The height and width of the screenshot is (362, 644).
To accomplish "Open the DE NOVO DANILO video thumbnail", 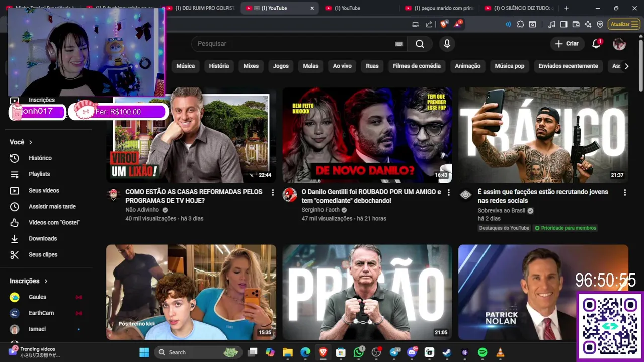I will coord(367,135).
